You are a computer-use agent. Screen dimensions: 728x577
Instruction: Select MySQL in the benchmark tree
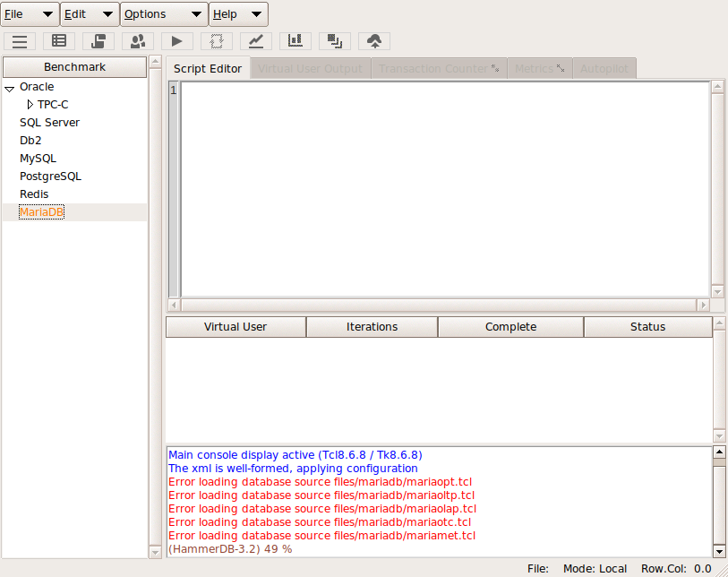(x=39, y=159)
